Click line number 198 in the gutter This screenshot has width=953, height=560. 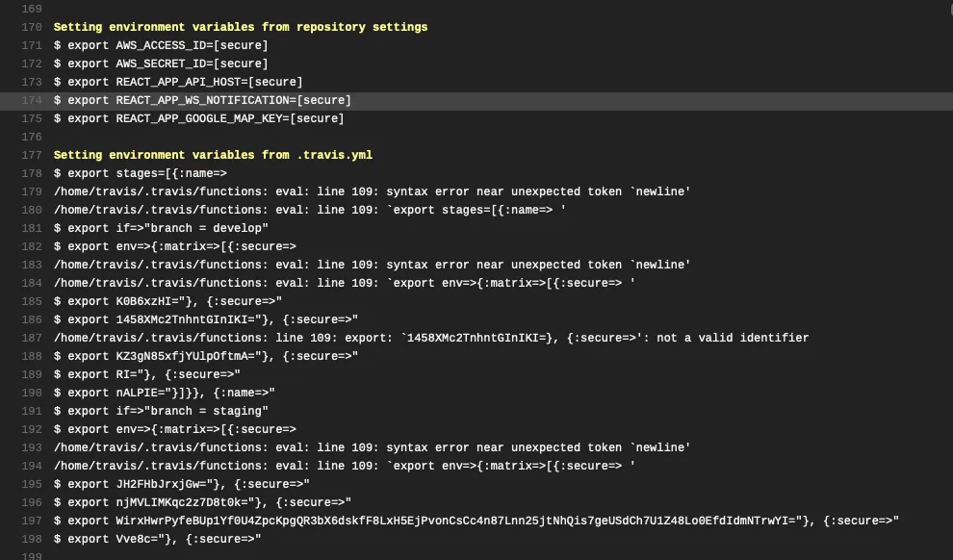(32, 539)
